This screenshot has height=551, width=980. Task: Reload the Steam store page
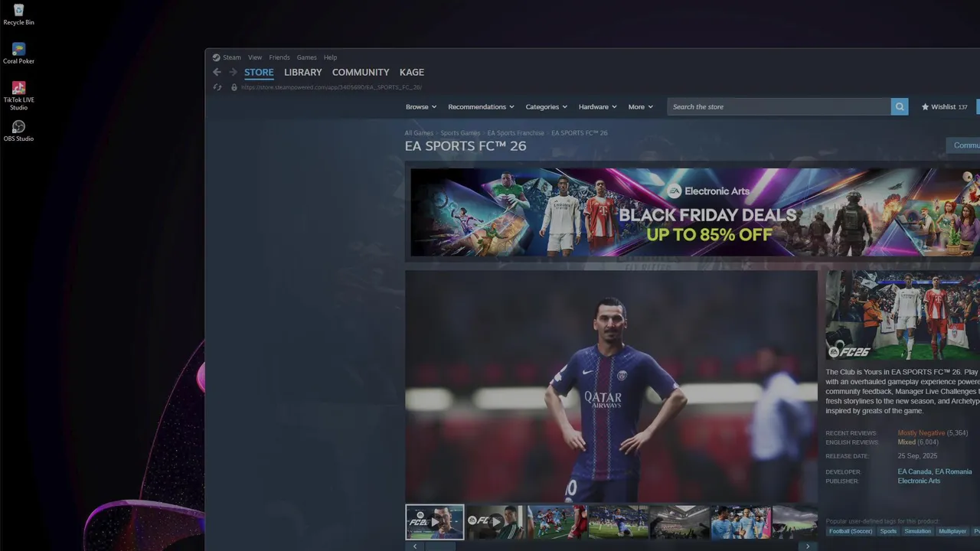(217, 87)
